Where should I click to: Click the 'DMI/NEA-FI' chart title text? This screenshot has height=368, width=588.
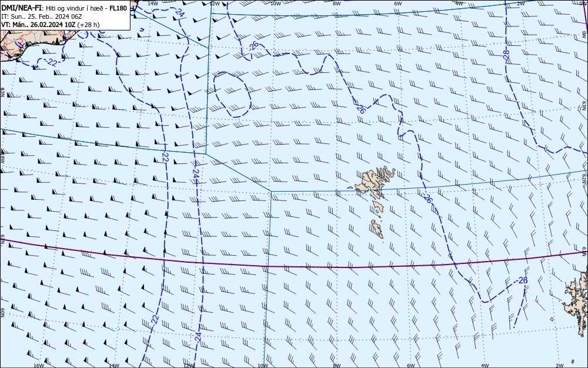21,8
